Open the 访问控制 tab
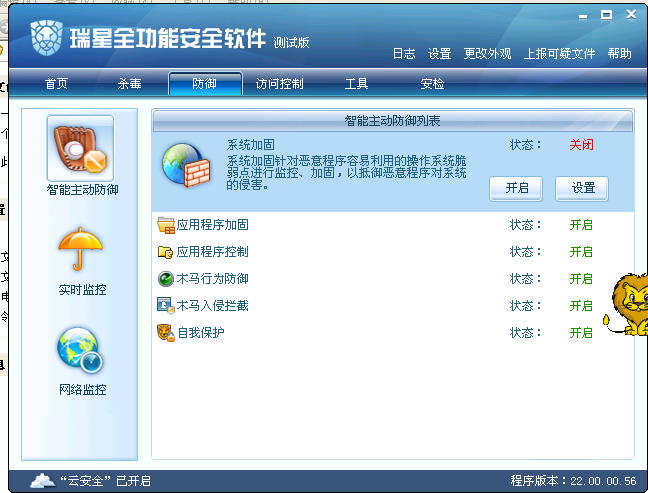648x493 pixels. click(279, 84)
